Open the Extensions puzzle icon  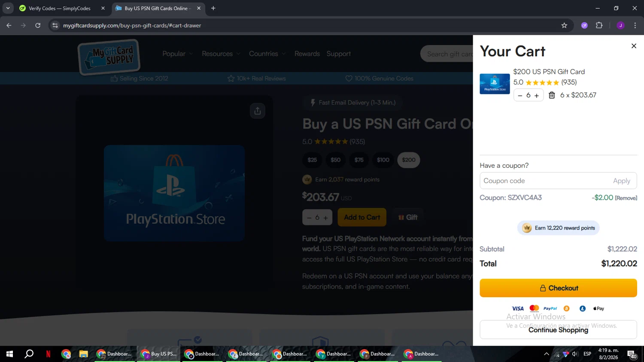pos(599,25)
